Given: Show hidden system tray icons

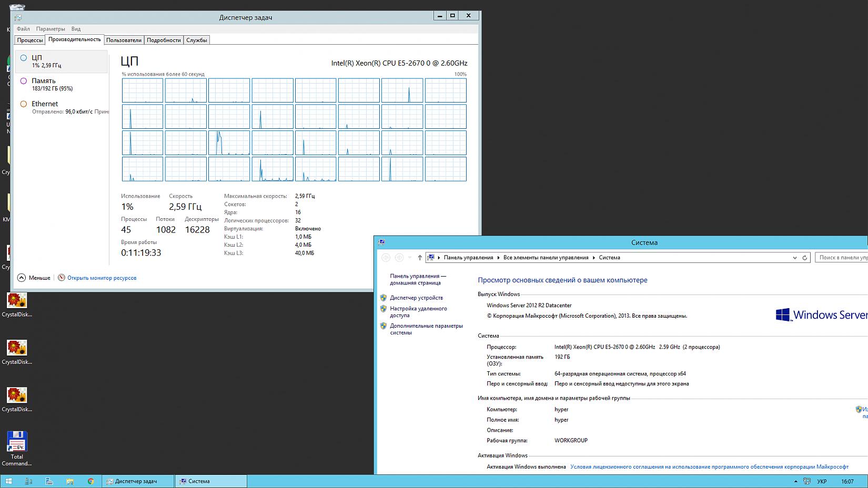Looking at the screenshot, I should [x=796, y=481].
